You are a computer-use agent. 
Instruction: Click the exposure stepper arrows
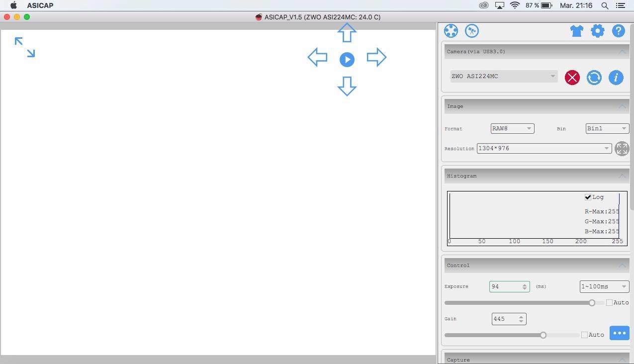(525, 286)
